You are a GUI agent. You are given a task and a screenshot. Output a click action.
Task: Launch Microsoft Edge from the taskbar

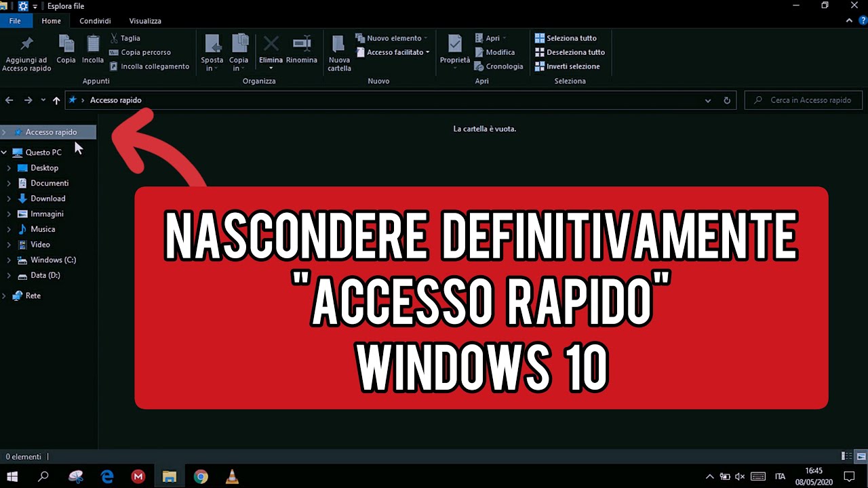[x=107, y=476]
